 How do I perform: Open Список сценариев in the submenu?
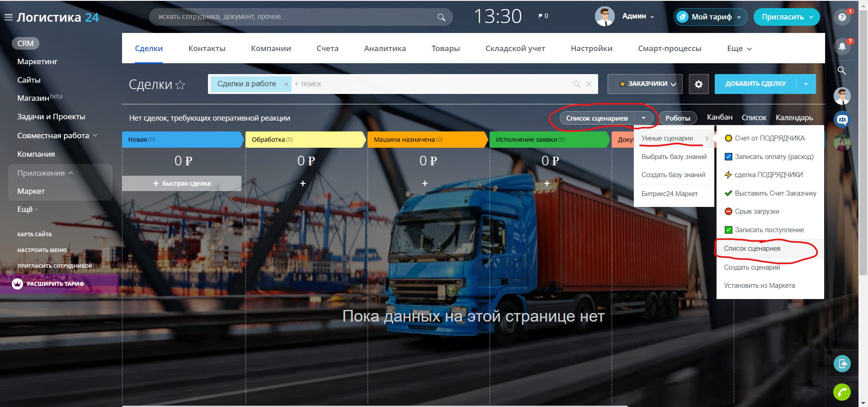pyautogui.click(x=770, y=248)
